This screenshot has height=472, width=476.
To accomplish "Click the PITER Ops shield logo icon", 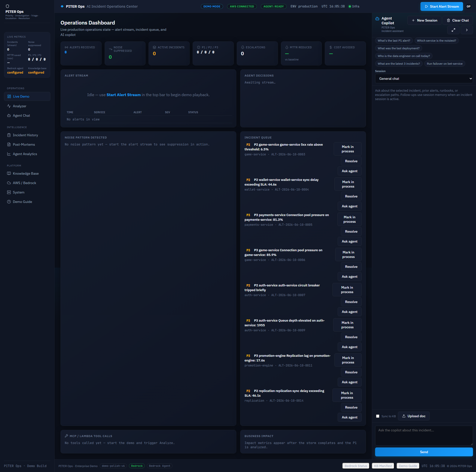I will click(7, 6).
